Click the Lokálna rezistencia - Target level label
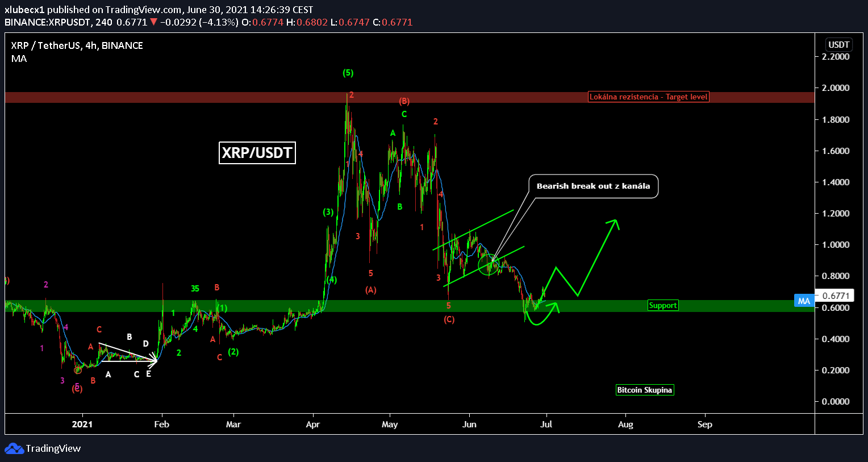The width and height of the screenshot is (868, 462). tap(648, 97)
